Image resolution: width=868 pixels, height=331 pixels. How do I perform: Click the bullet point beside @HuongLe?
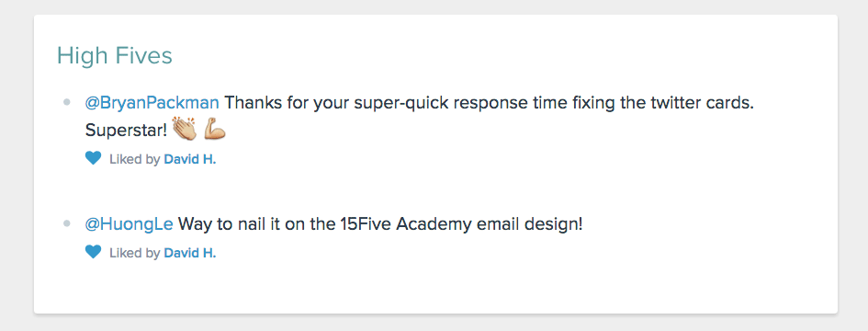tap(67, 223)
